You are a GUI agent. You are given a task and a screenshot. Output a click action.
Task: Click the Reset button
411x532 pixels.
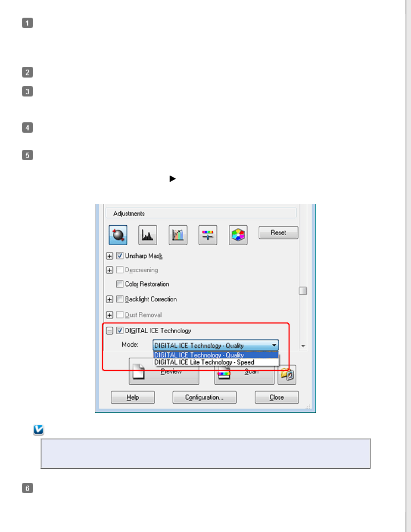pos(278,233)
